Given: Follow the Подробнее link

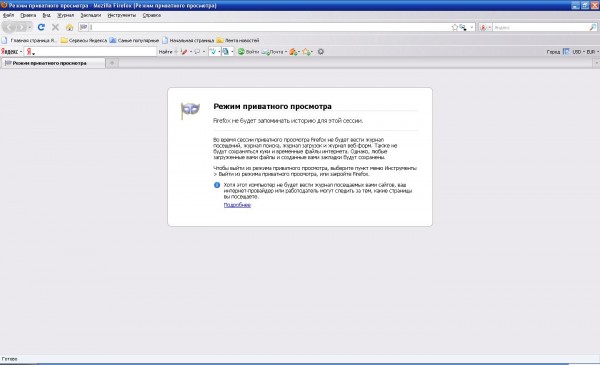Looking at the screenshot, I should point(237,205).
